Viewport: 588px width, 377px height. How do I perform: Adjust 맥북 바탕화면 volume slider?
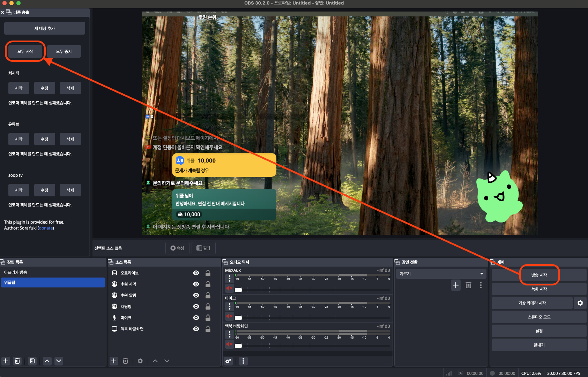(x=313, y=346)
